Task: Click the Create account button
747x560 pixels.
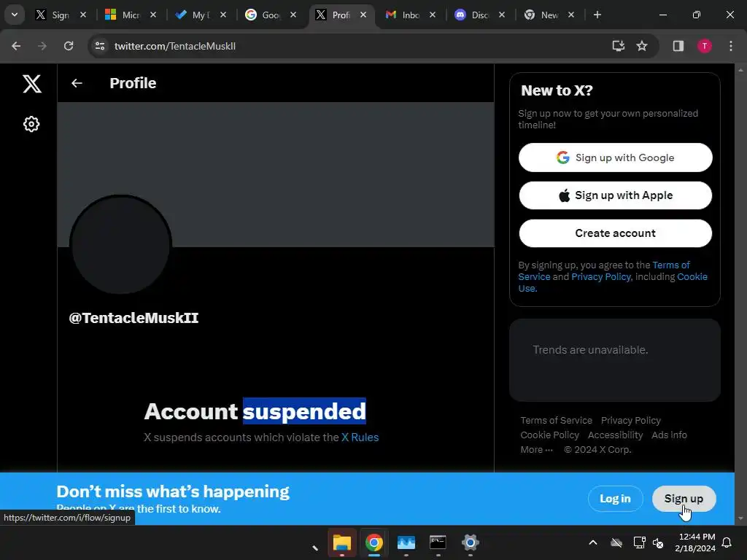Action: coord(616,233)
